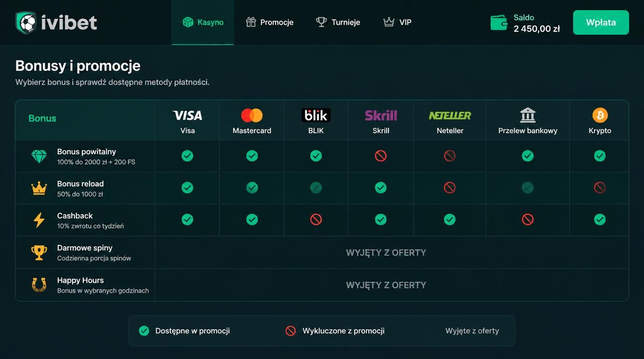Viewport: 644px width, 359px height.
Task: Click the green Bonus column header
Action: [42, 118]
